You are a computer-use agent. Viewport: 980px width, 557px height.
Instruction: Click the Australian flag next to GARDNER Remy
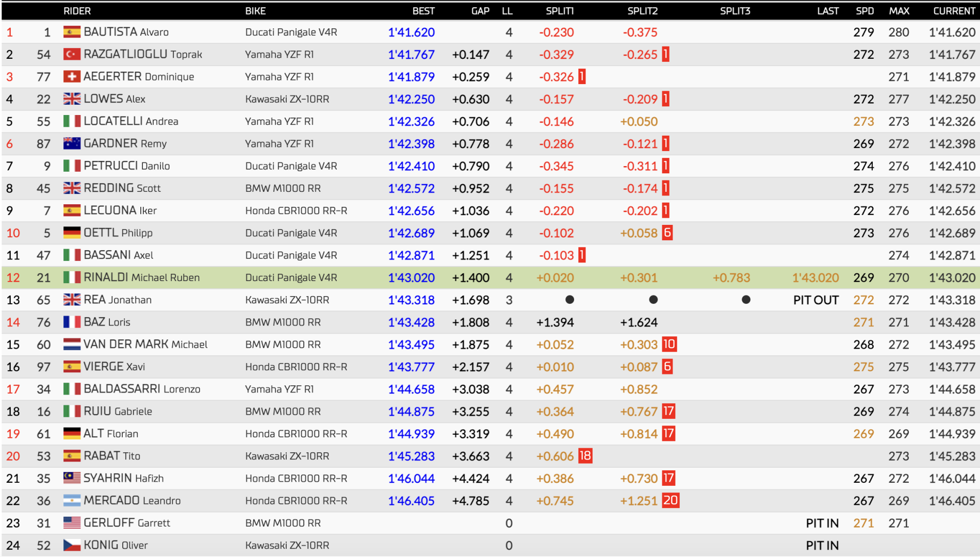tap(72, 143)
